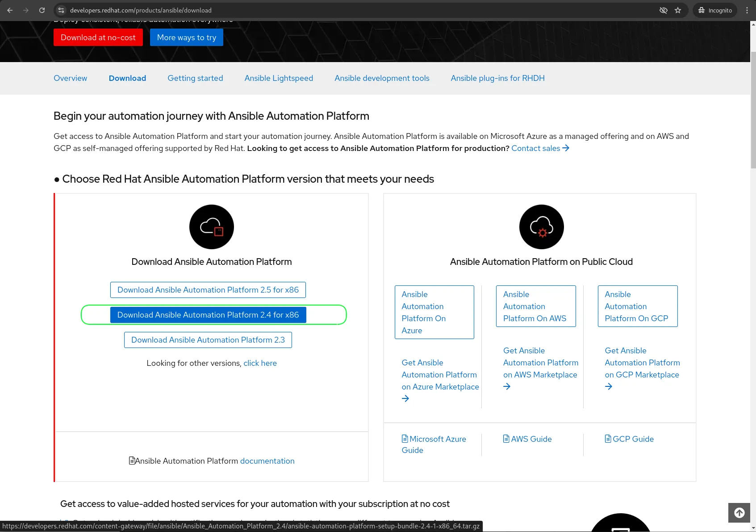The width and height of the screenshot is (756, 532).
Task: Follow the Contact sales link
Action: pyautogui.click(x=536, y=148)
